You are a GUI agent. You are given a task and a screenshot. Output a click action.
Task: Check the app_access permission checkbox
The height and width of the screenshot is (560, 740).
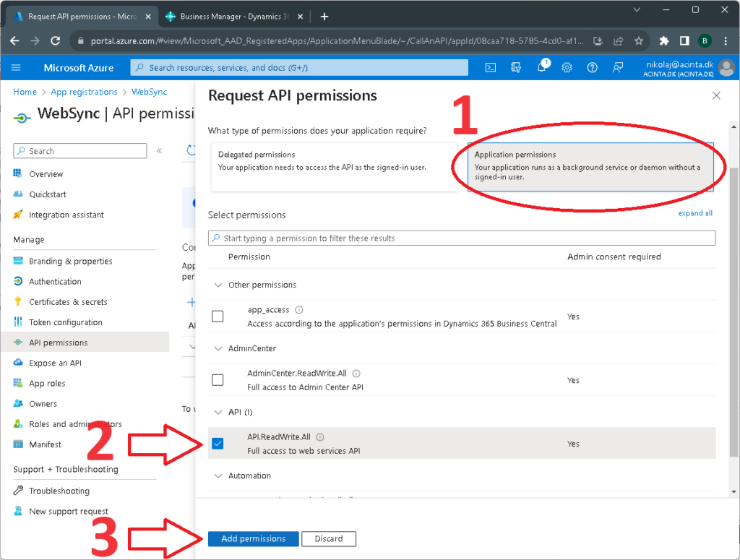(x=218, y=316)
